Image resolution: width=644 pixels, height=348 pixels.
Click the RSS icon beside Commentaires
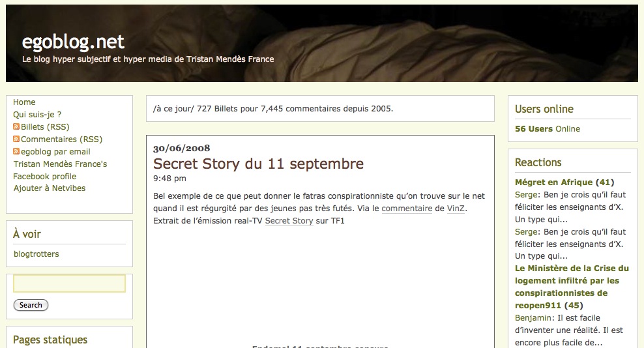16,139
